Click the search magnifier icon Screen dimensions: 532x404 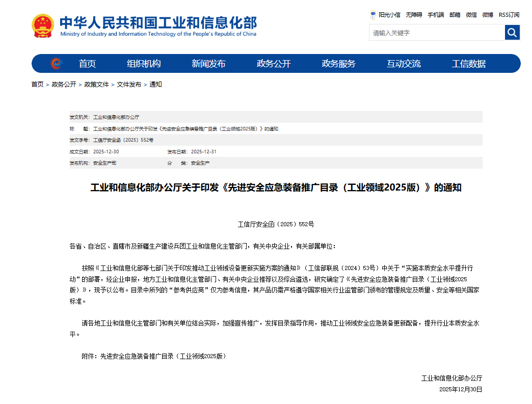click(x=512, y=32)
